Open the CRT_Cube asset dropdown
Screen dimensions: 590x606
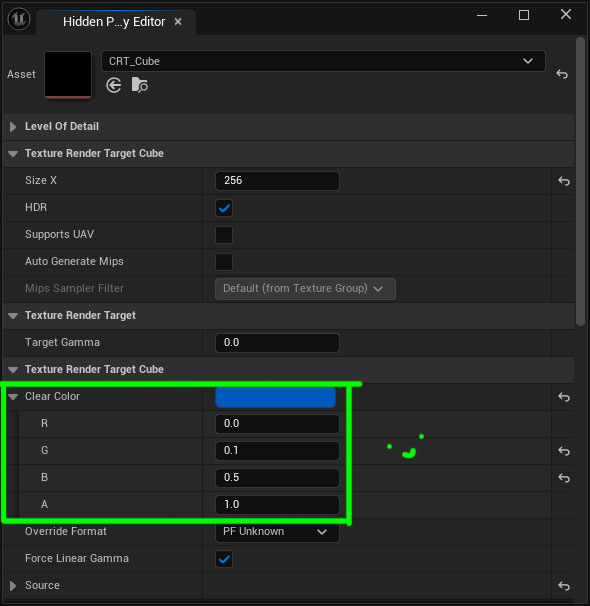[x=323, y=61]
